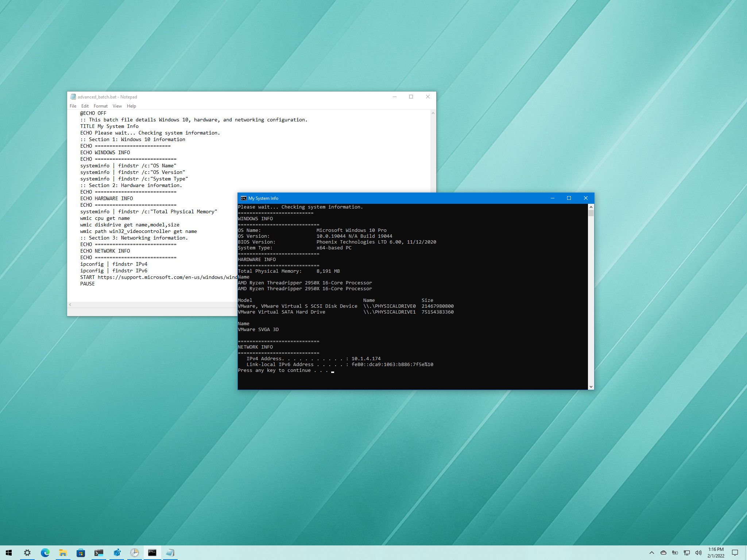Open Notepad View menu
The width and height of the screenshot is (747, 560).
117,106
